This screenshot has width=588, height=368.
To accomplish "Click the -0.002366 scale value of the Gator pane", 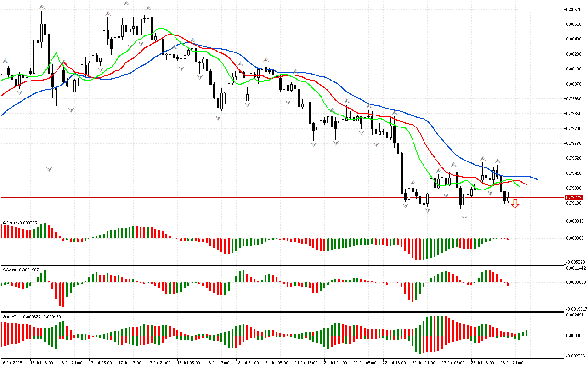I will 574,356.
